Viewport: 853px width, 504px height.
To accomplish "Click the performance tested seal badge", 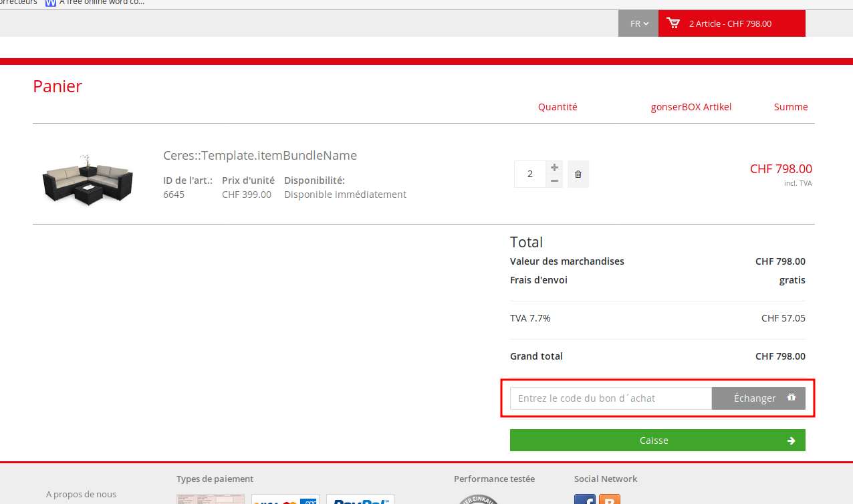I will (477, 500).
